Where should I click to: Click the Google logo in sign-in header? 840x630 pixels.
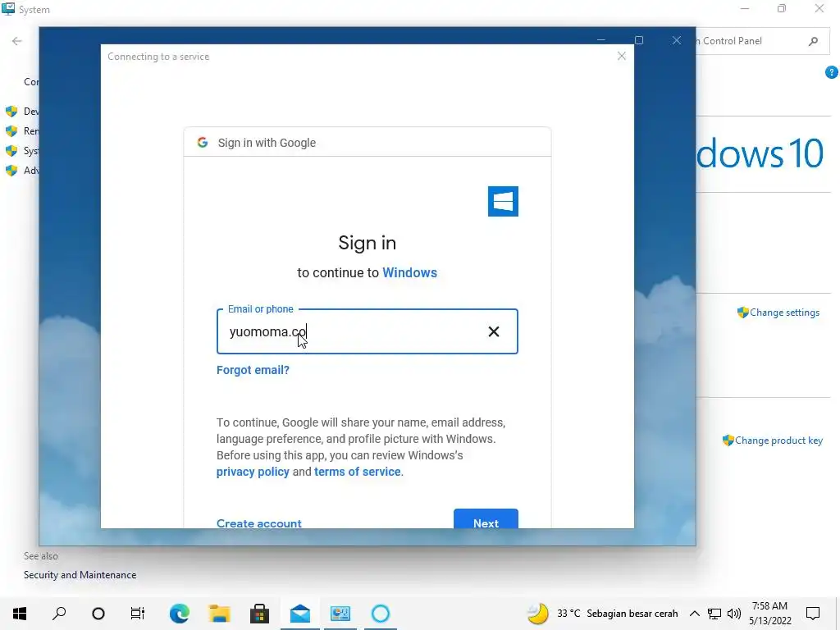(x=203, y=143)
